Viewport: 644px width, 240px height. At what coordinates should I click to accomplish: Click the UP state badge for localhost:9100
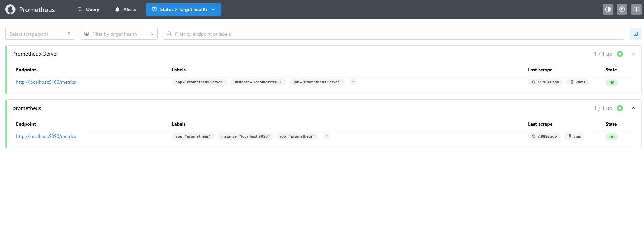[612, 83]
